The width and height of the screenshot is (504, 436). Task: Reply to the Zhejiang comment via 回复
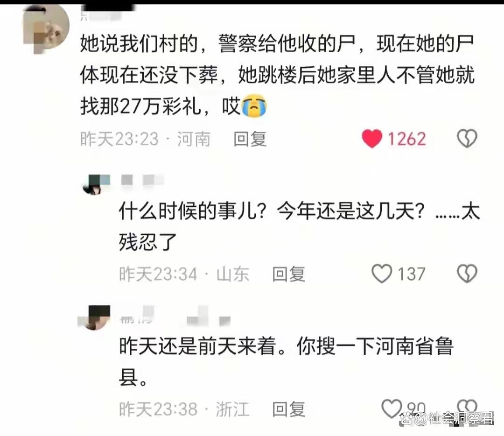pyautogui.click(x=289, y=409)
